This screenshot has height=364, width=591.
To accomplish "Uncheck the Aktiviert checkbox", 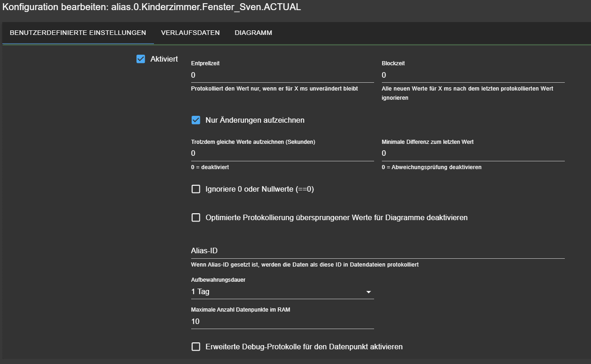I will pyautogui.click(x=141, y=59).
